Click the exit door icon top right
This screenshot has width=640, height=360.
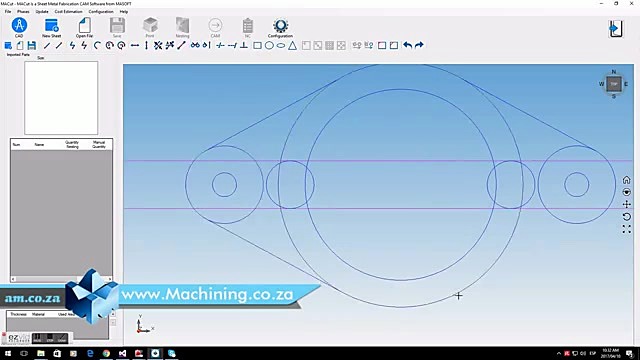pos(616,29)
